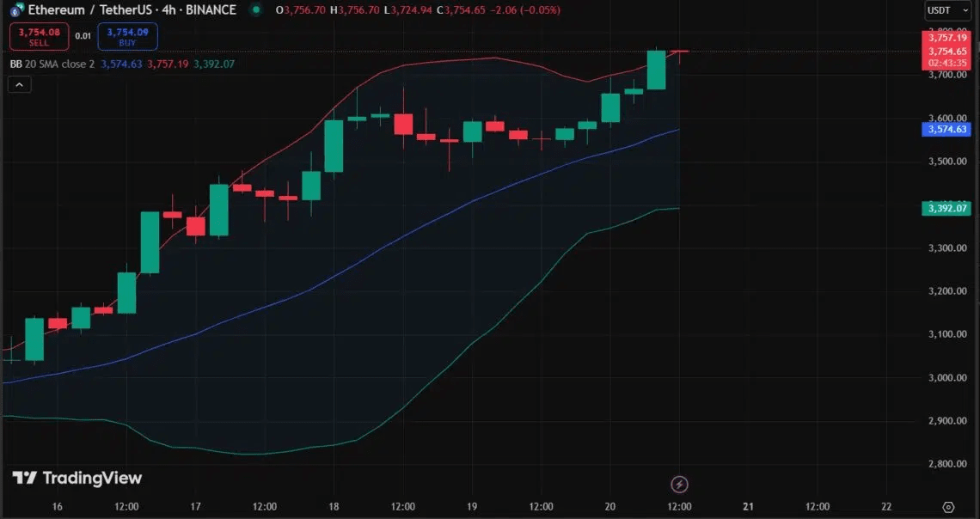Screen dimensions: 980x519
Task: Collapse the indicator legend with chevron
Action: 20,85
